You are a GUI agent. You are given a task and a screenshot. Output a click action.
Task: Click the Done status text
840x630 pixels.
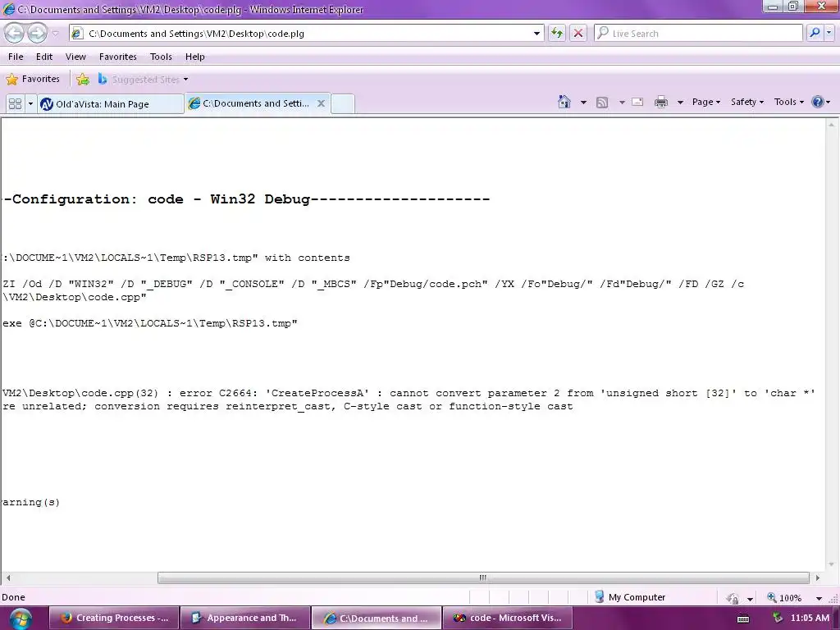pyautogui.click(x=13, y=597)
